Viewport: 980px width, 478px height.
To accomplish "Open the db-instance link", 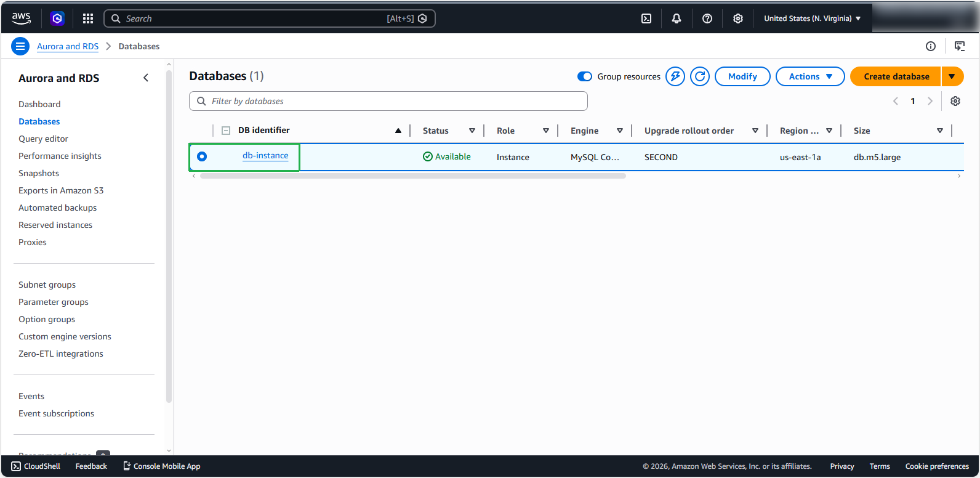I will click(x=265, y=155).
